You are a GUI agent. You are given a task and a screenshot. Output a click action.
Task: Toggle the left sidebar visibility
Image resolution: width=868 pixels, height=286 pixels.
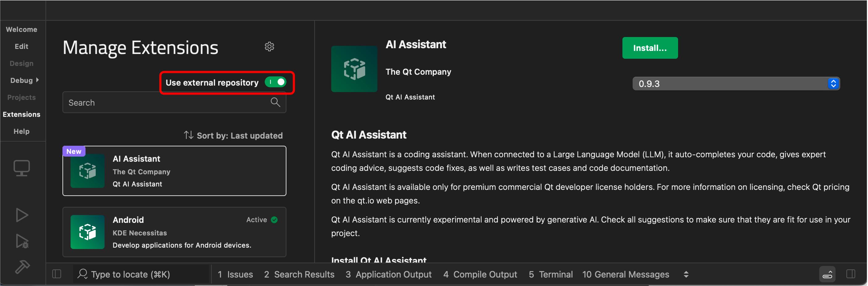(57, 274)
